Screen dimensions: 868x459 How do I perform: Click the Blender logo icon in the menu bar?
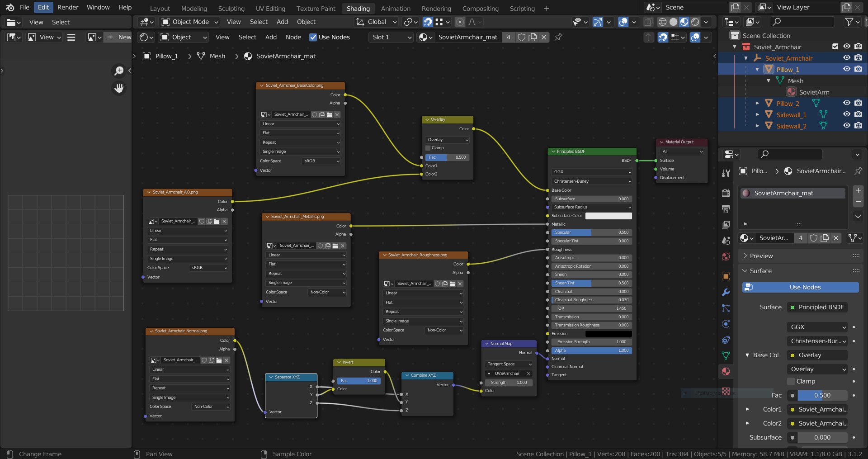tap(10, 7)
